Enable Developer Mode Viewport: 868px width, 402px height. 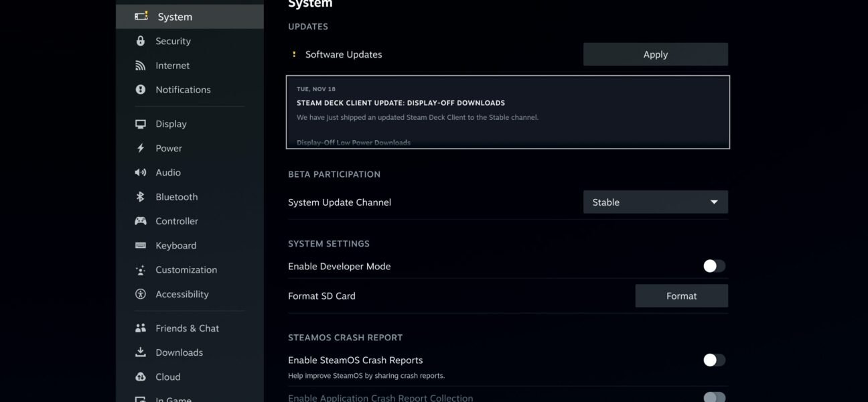click(713, 266)
